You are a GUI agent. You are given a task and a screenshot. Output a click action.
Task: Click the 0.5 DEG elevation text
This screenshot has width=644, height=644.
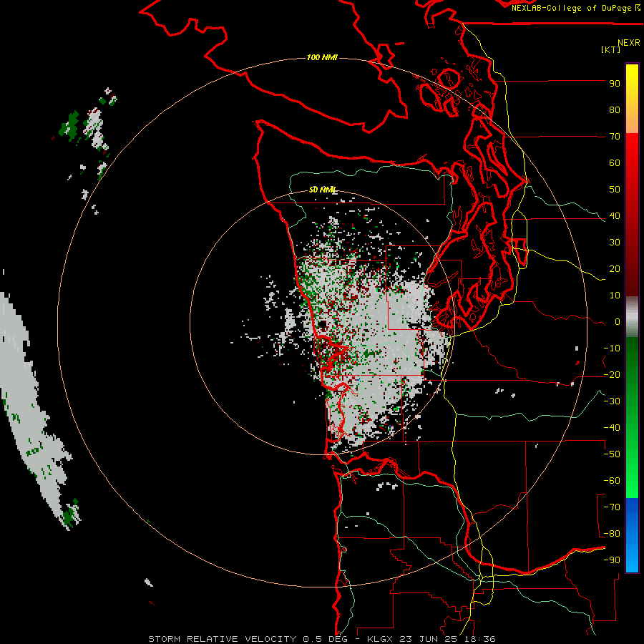(327, 639)
